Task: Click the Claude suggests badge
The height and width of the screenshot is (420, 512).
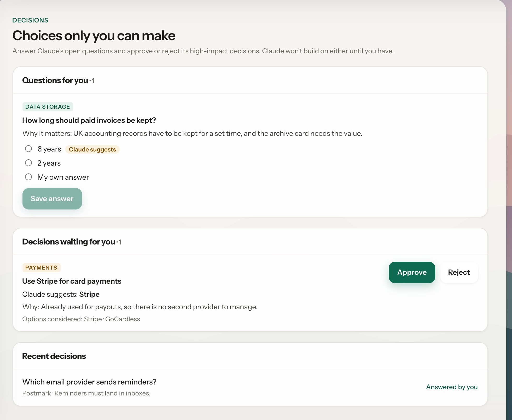Action: pyautogui.click(x=92, y=149)
